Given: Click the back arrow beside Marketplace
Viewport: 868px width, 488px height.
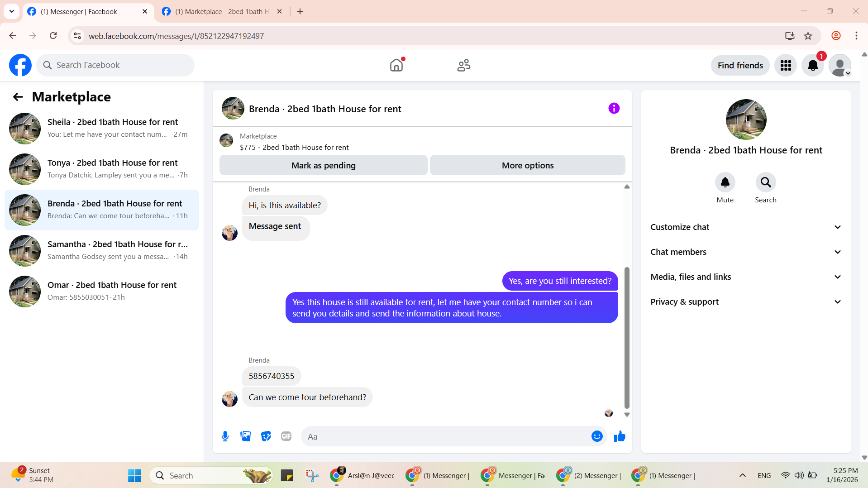Looking at the screenshot, I should tap(18, 97).
